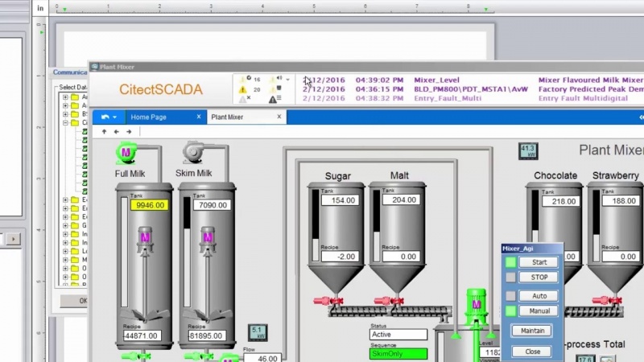Click the yellow active alarms icon showing 20
The width and height of the screenshot is (644, 362).
point(243,89)
